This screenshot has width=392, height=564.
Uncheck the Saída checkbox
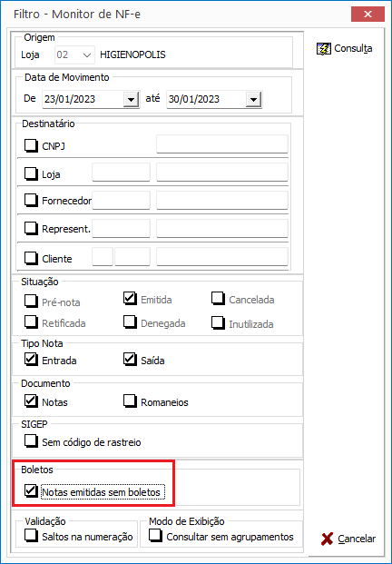[x=130, y=360]
